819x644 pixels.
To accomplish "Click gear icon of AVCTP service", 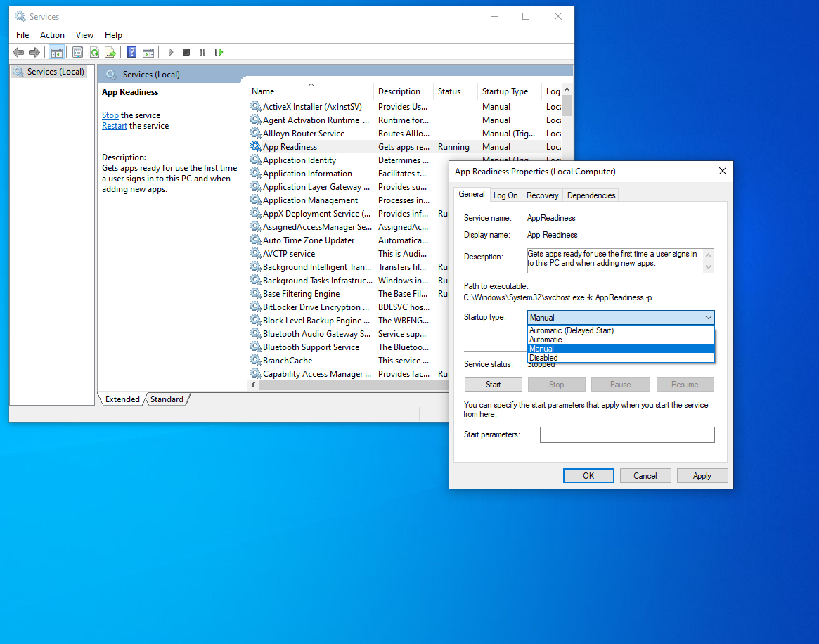I will [255, 253].
